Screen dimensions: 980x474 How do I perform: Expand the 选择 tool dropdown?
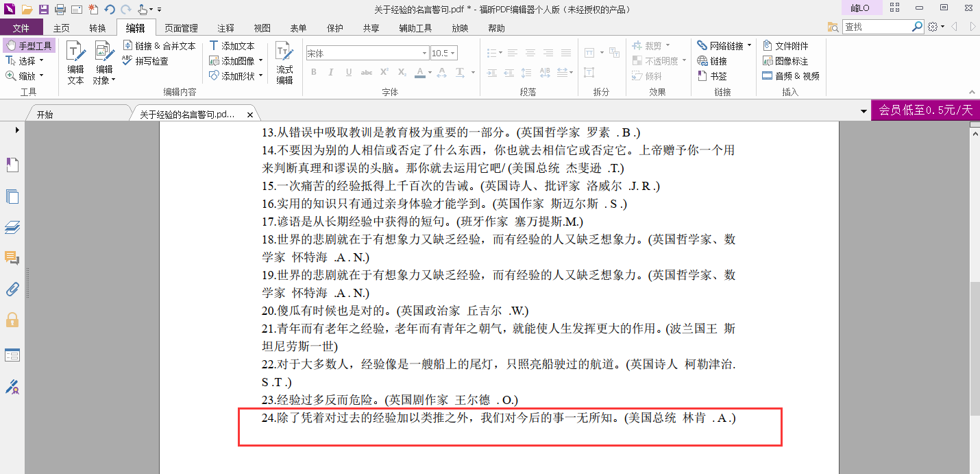click(41, 61)
